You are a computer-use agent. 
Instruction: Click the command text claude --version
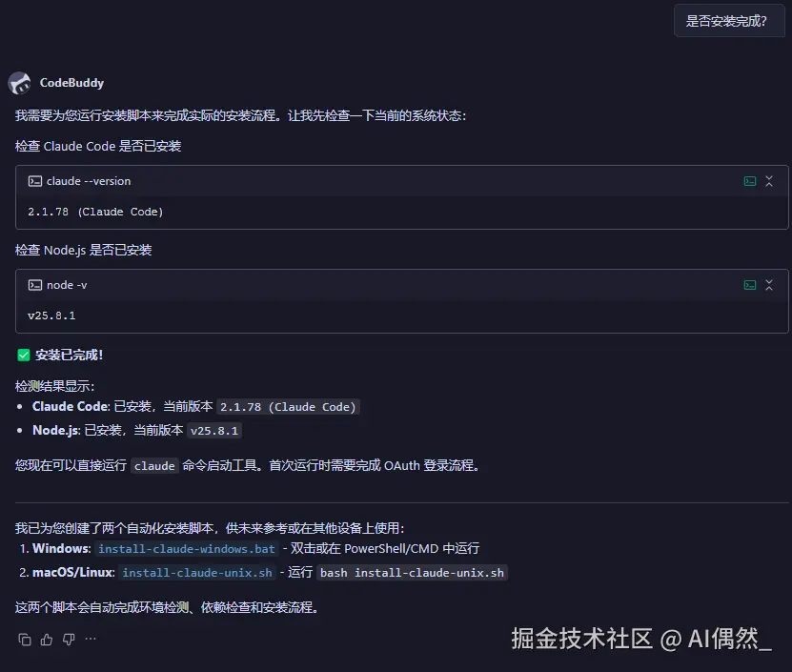click(x=89, y=181)
